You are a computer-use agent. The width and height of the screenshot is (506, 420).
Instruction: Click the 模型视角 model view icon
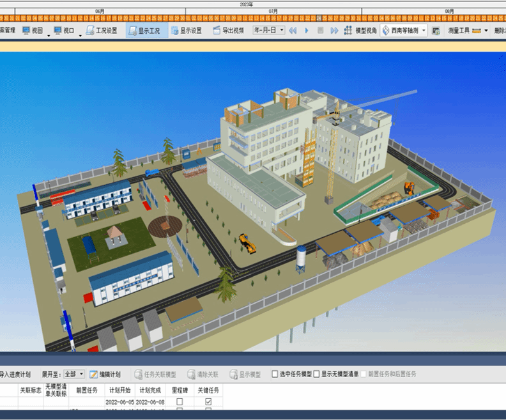(x=348, y=30)
